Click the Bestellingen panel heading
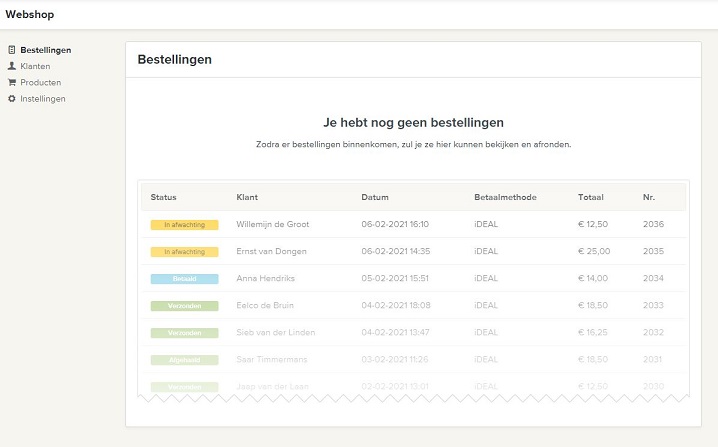 coord(174,60)
